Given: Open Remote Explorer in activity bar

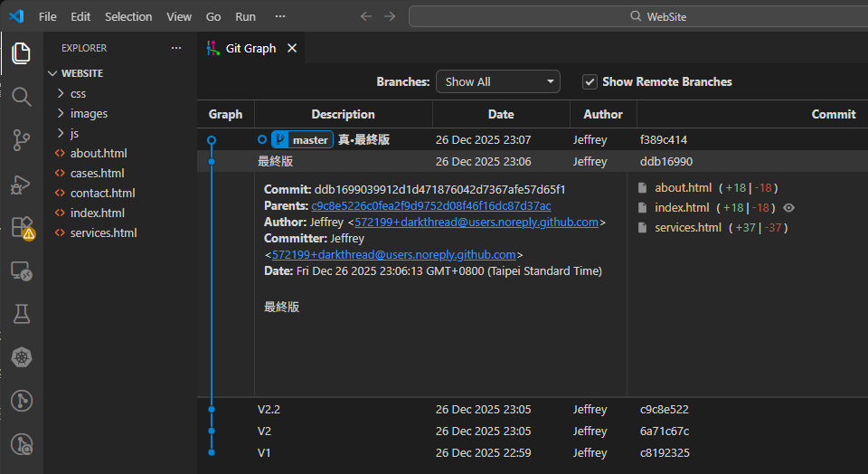Looking at the screenshot, I should [22, 270].
